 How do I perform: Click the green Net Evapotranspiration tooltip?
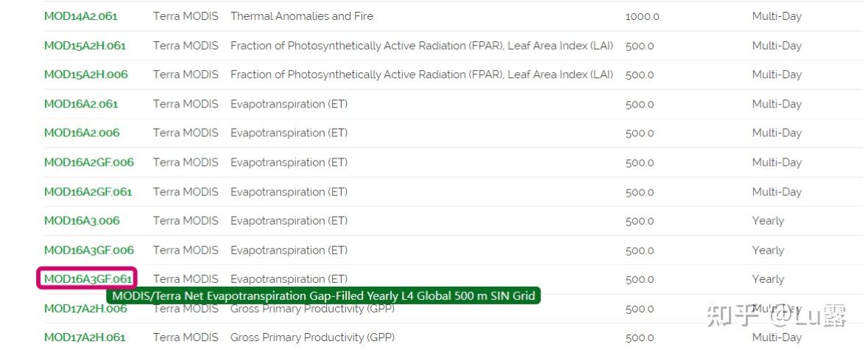(x=324, y=296)
